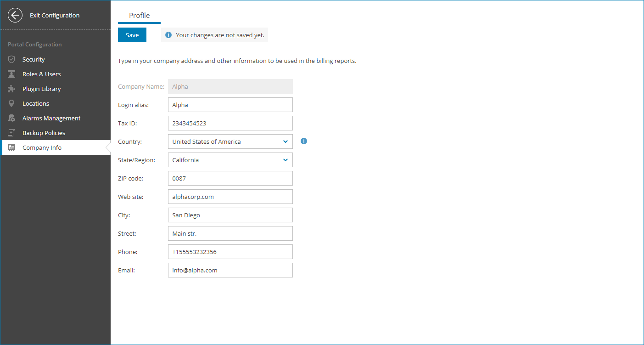The width and height of the screenshot is (644, 345).
Task: Click the back arrow Exit Configuration icon
Action: (x=15, y=15)
